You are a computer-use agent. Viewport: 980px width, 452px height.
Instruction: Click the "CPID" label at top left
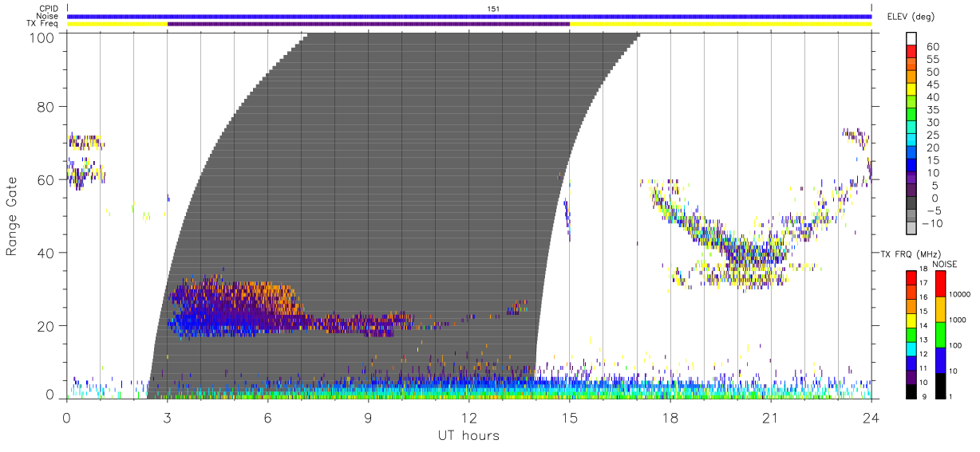pyautogui.click(x=47, y=9)
